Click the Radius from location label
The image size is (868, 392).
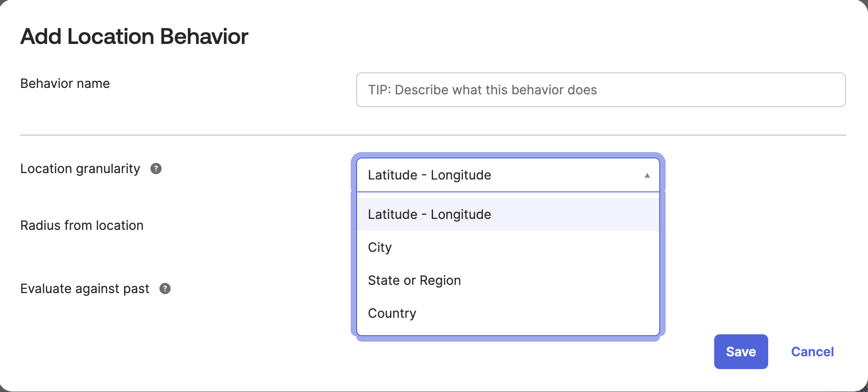coord(82,225)
